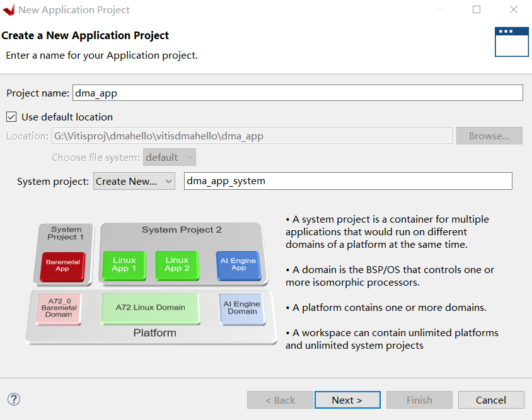Click the Cancel button
Viewport: 532px width, 420px height.
tap(491, 399)
